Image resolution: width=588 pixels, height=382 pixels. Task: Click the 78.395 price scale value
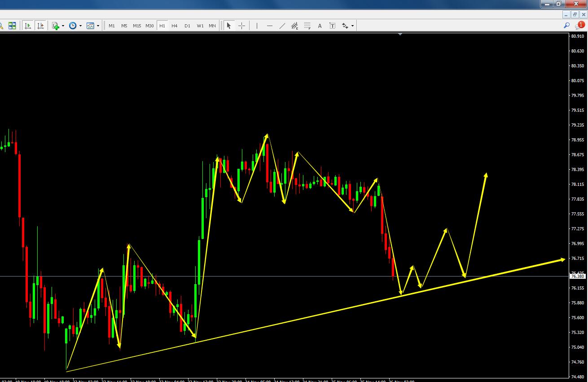(577, 170)
